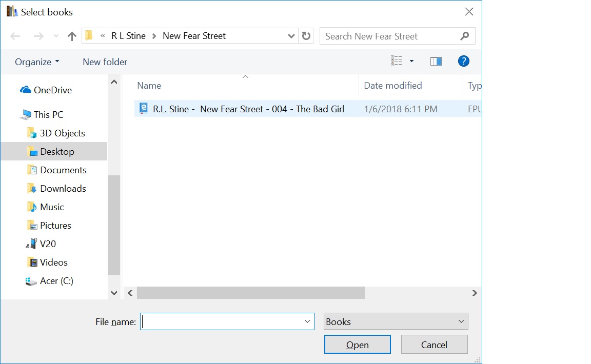Viewport: 591px width, 364px height.
Task: Click the horizontal scrollbar in the file list
Action: [250, 293]
